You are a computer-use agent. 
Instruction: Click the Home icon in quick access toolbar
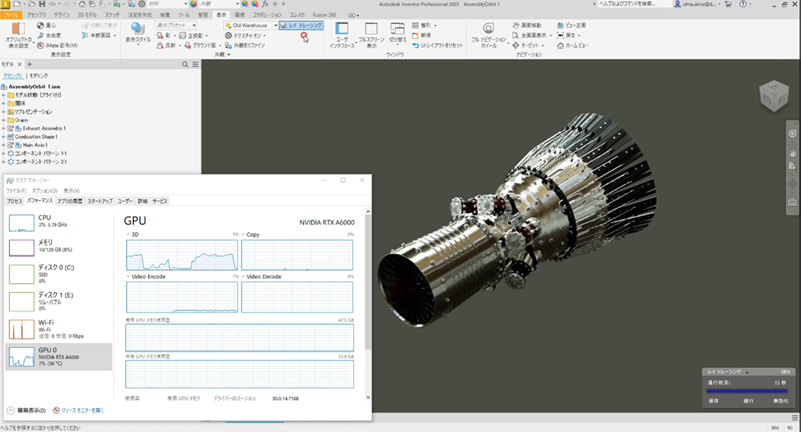82,4
